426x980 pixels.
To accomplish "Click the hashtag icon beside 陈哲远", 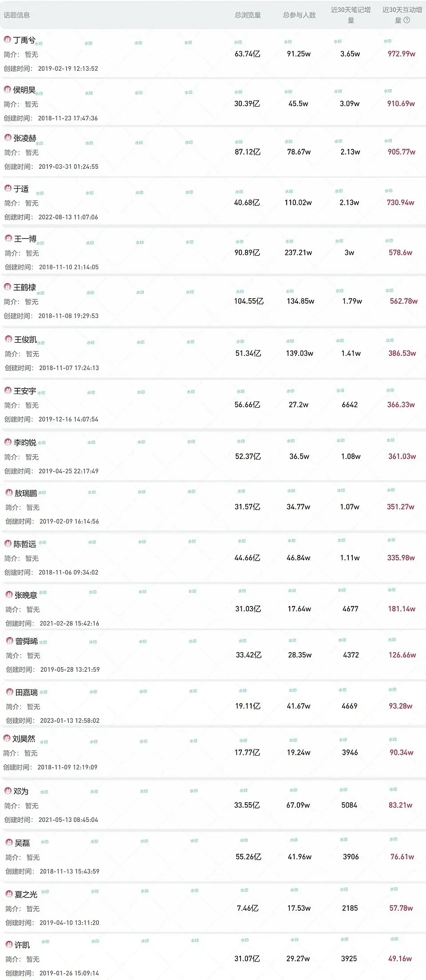I will [8, 544].
